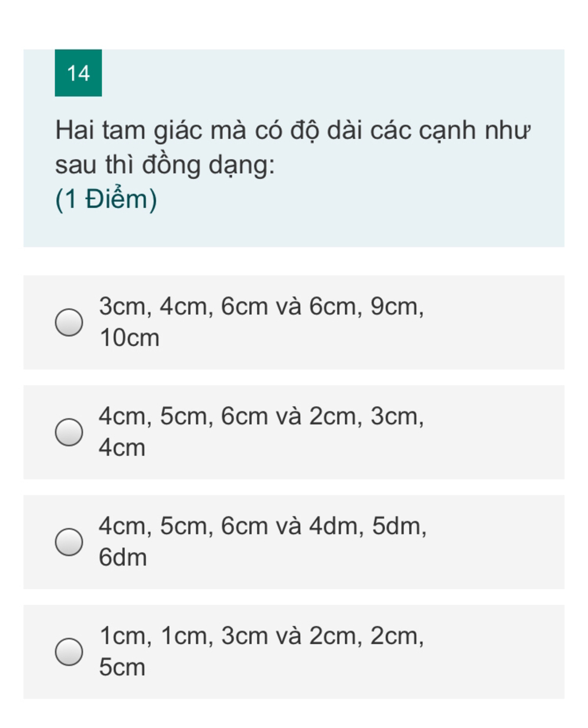This screenshot has width=588, height=728.
Task: Click 'sau thì đồng dạng:' line of the question
Action: pyautogui.click(x=165, y=165)
